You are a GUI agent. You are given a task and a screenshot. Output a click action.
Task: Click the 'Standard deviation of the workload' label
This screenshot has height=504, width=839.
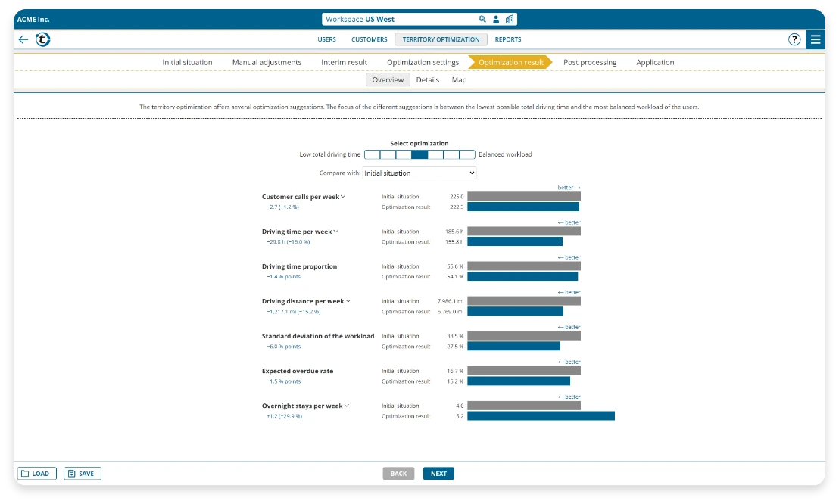pyautogui.click(x=318, y=336)
